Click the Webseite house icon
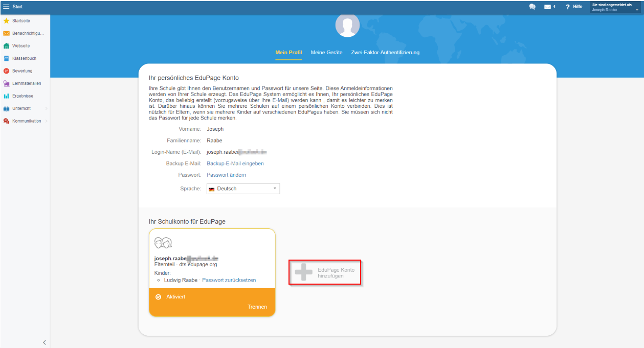The width and height of the screenshot is (644, 348). pyautogui.click(x=6, y=46)
